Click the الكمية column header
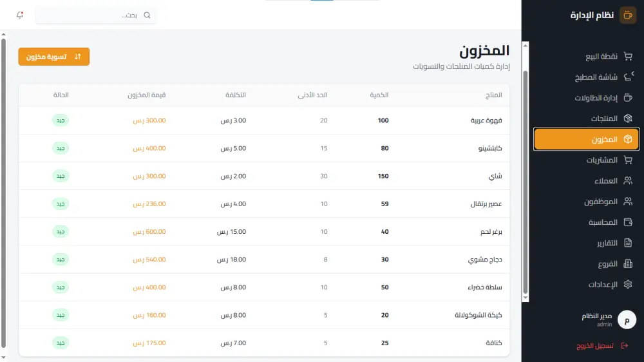This screenshot has width=644, height=362. coord(379,95)
